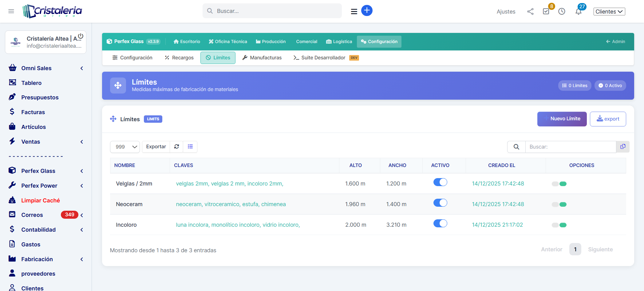Open the Oficina Técnica menu
The height and width of the screenshot is (291, 644).
pos(228,42)
